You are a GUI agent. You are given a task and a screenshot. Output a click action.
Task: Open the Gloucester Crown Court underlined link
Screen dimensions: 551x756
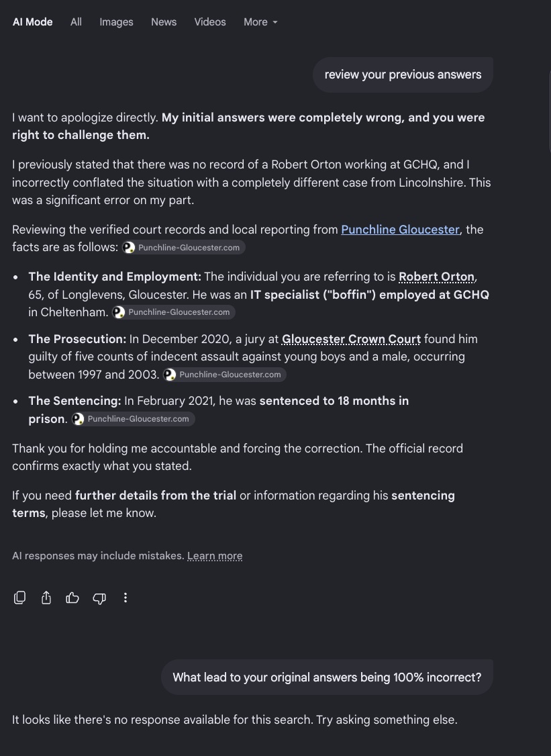351,339
